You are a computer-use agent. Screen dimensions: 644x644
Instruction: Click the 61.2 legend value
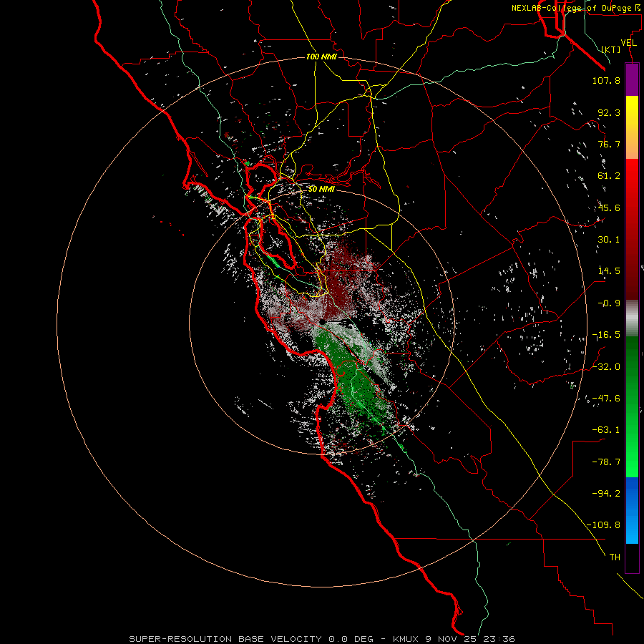click(x=609, y=176)
